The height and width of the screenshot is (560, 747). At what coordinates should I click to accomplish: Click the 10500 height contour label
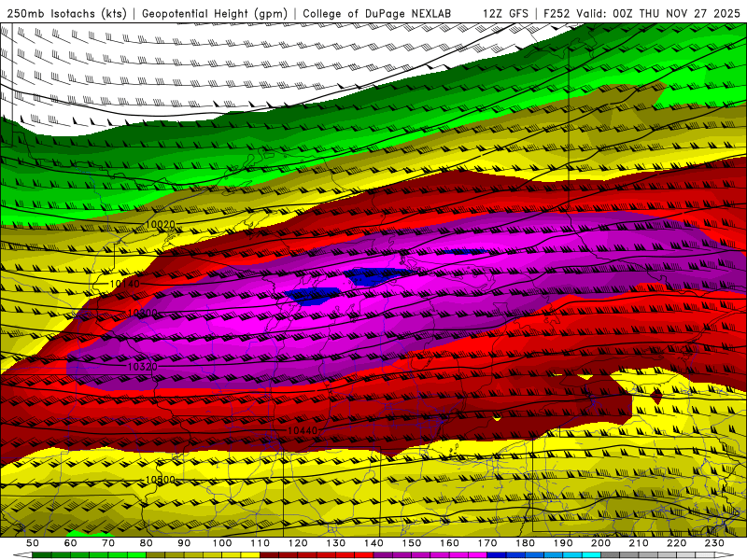(160, 480)
